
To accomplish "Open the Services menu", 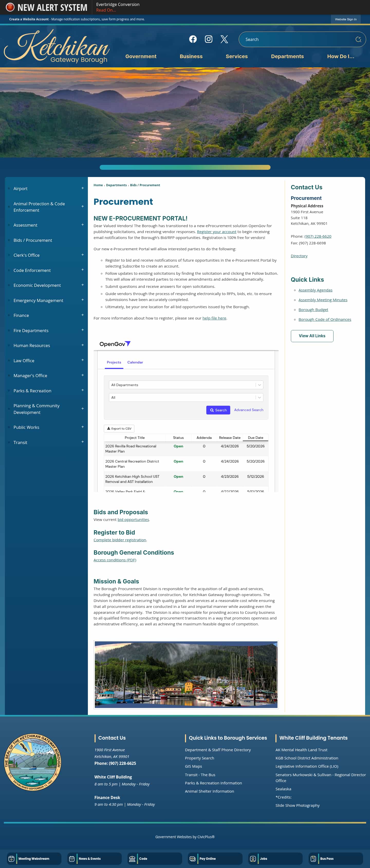I will point(237,56).
